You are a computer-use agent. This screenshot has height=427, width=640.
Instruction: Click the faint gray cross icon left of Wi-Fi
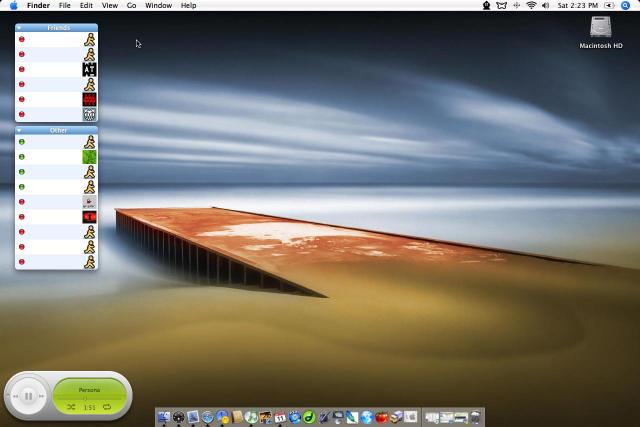(517, 5)
